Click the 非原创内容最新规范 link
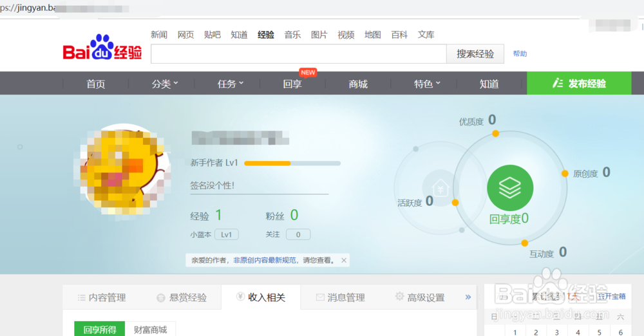This screenshot has height=336, width=644. tap(265, 260)
